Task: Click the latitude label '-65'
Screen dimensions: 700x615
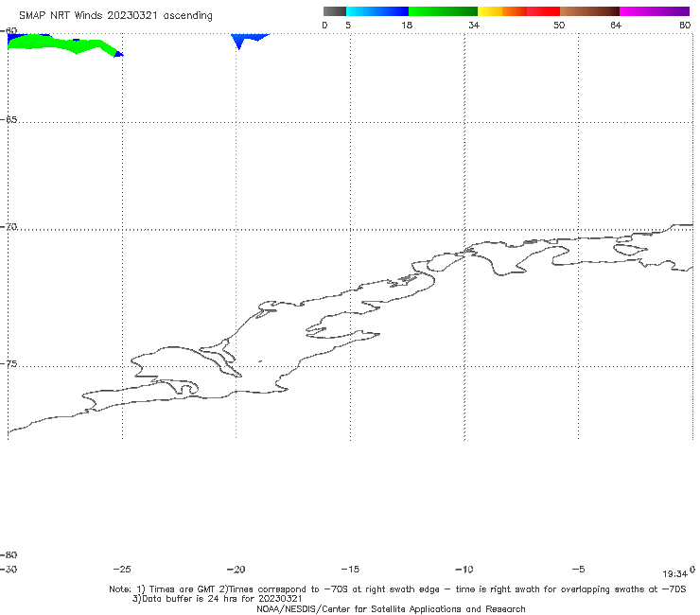Action: [9, 120]
